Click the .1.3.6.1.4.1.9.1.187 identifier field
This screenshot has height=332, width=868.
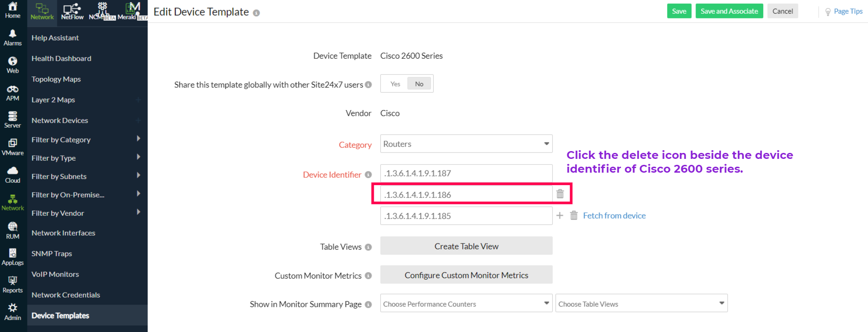(x=466, y=173)
